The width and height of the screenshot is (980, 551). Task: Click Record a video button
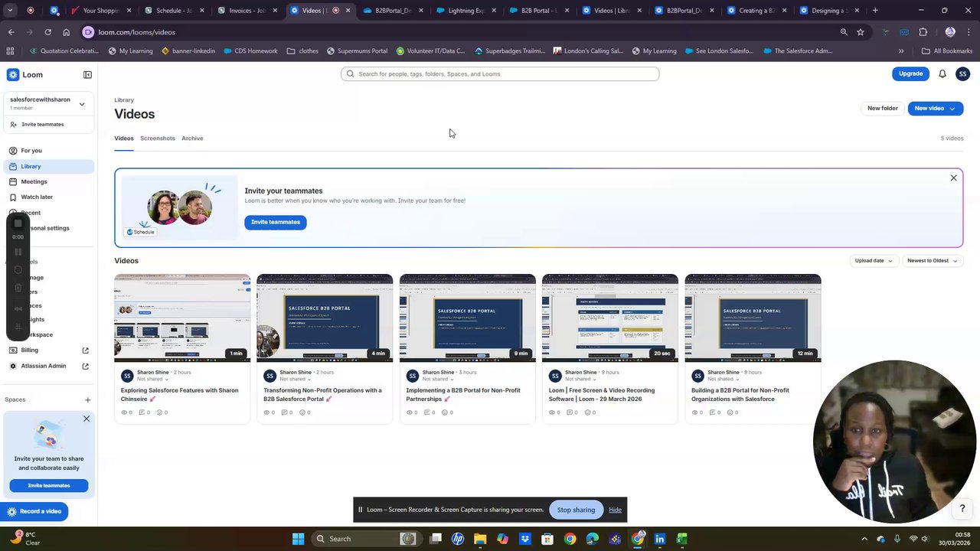coord(34,511)
